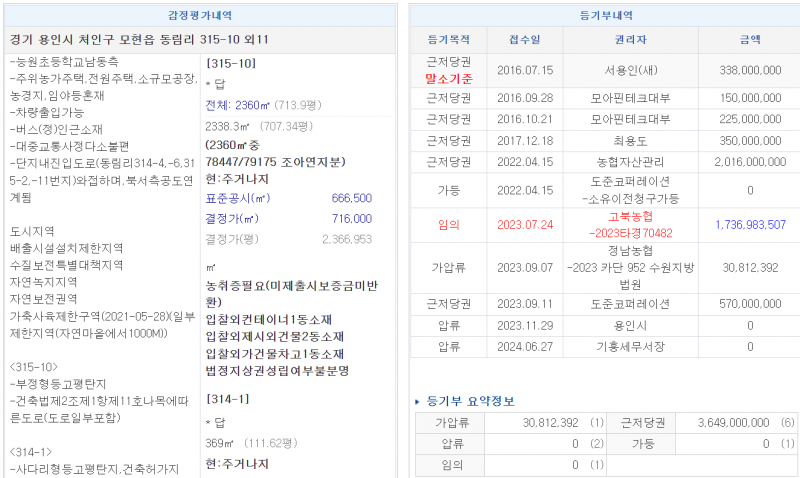The height and width of the screenshot is (478, 800).
Task: Click the arrow icon beside 등기부 요약정보
Action: pyautogui.click(x=419, y=401)
